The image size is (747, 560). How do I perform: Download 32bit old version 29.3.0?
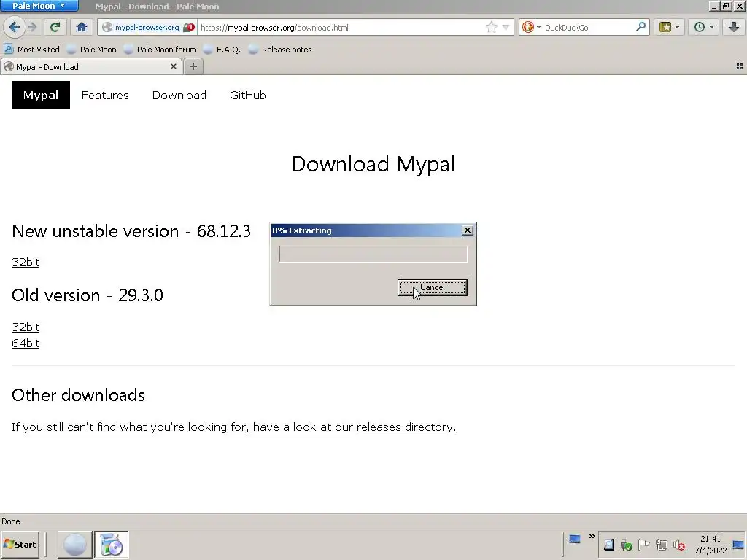coord(26,327)
